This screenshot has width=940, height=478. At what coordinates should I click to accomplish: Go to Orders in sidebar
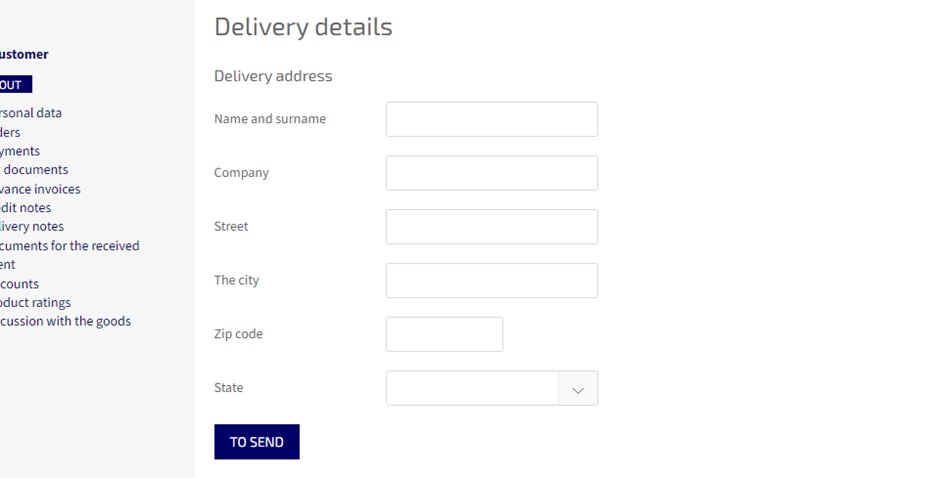[x=10, y=132]
